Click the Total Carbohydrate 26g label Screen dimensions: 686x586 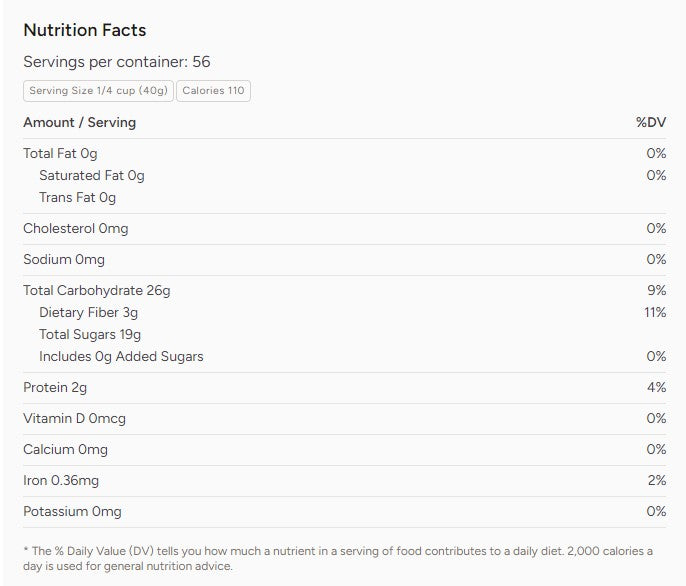click(97, 290)
